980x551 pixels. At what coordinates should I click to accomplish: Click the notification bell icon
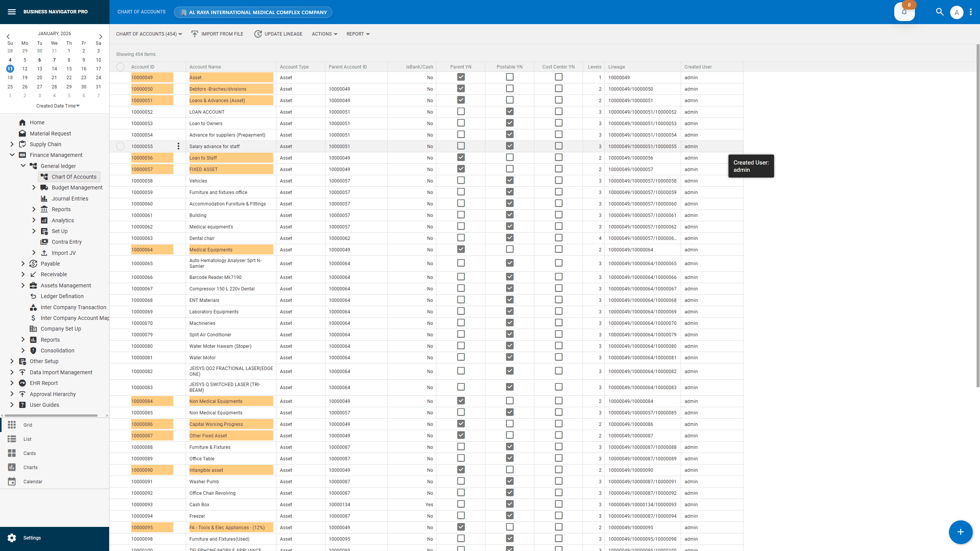pos(904,12)
